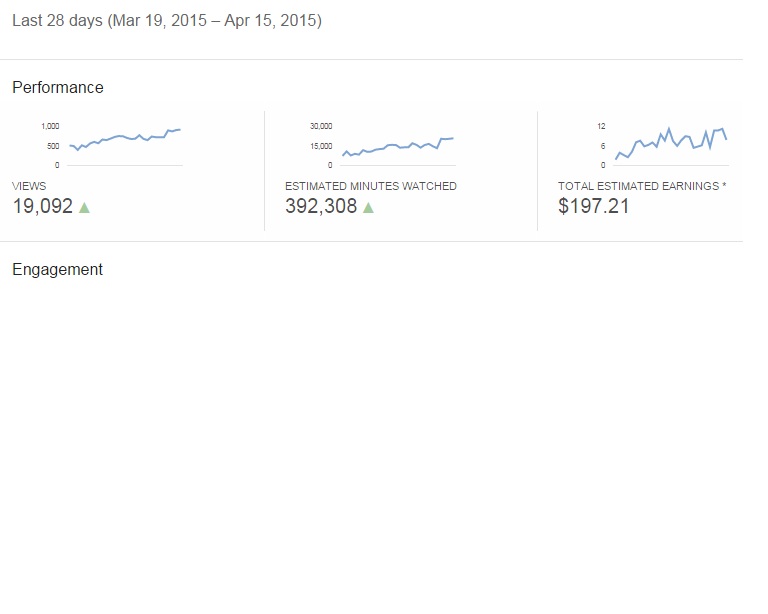Click the 500 axis label on Views chart
Viewport: 768px width, 614px height.
point(53,146)
